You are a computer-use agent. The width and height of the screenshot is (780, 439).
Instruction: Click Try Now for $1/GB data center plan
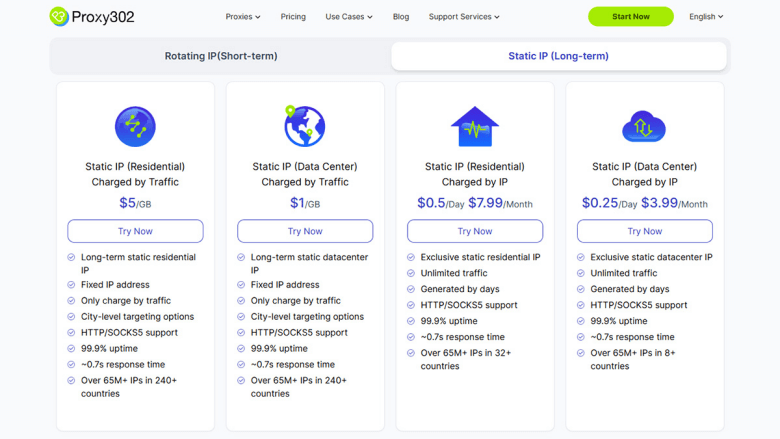305,231
